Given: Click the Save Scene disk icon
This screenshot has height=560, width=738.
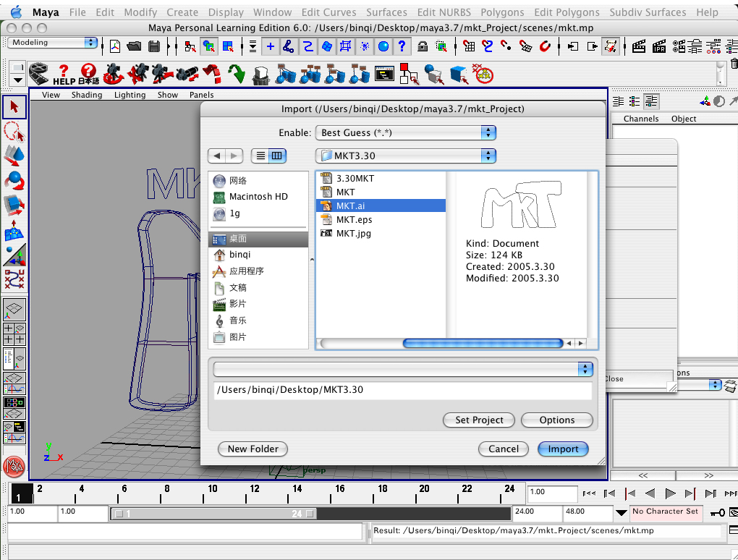Looking at the screenshot, I should coord(153,46).
